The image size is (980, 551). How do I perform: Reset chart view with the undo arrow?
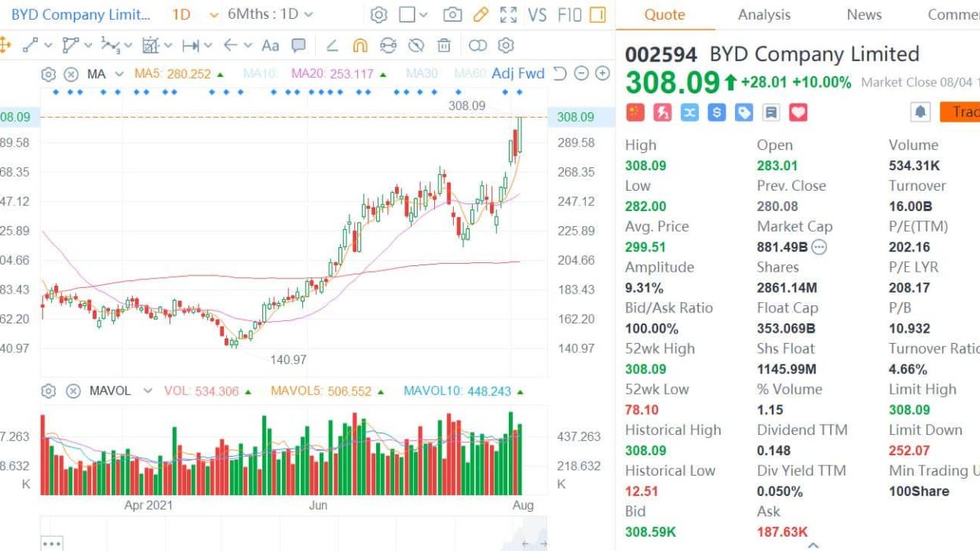560,74
